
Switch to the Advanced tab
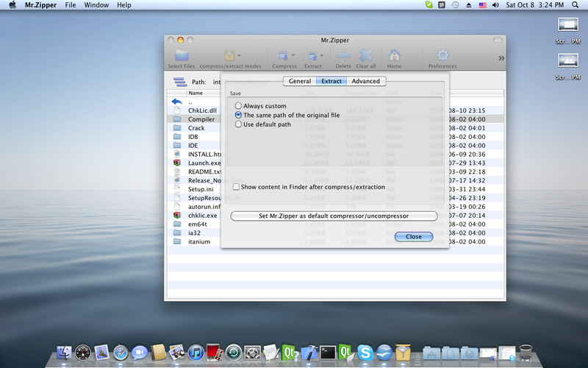click(x=365, y=81)
